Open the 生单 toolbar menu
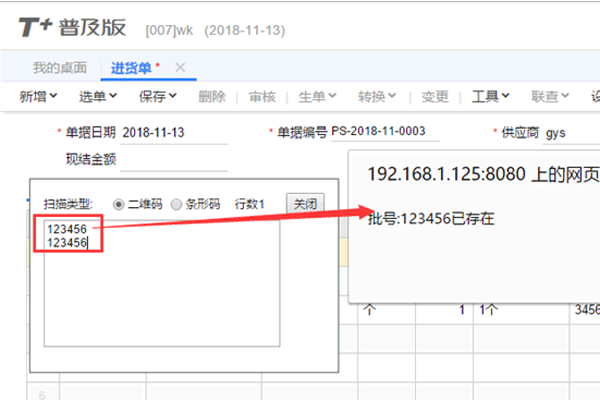 [x=317, y=97]
